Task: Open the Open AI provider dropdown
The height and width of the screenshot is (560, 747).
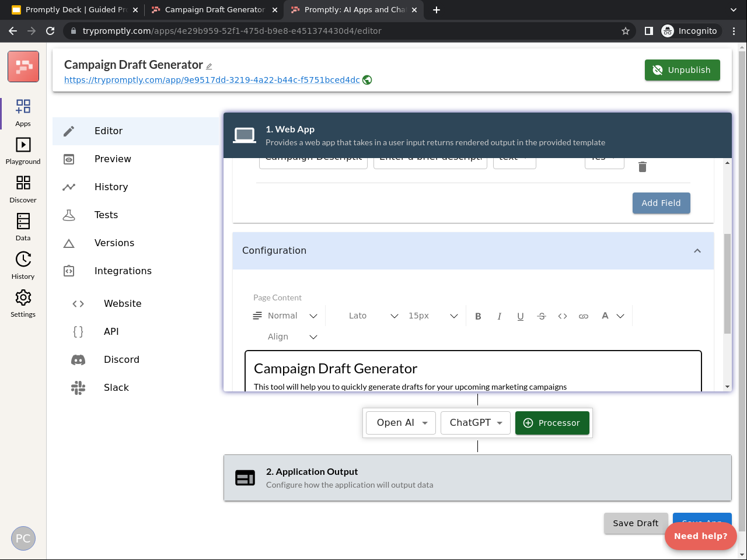Action: (401, 423)
